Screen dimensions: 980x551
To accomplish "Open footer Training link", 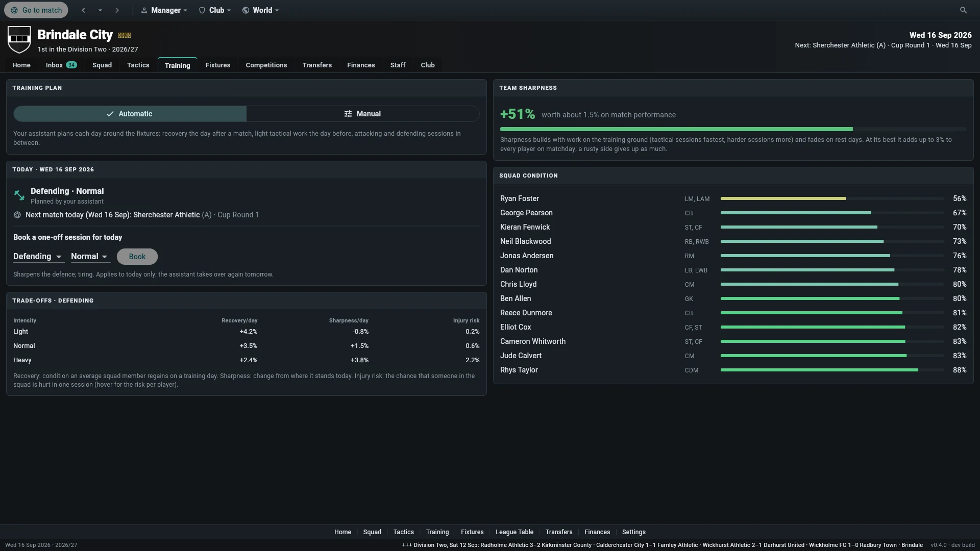I will (x=437, y=532).
